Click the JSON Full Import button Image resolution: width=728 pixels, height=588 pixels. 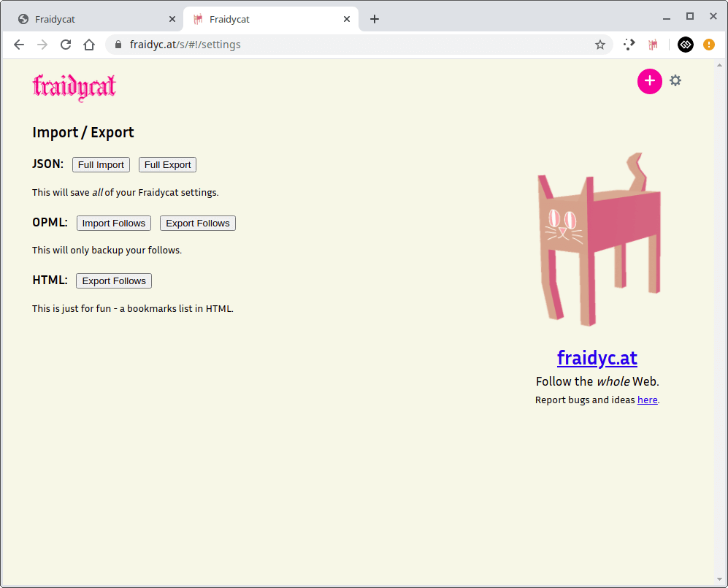(x=101, y=165)
